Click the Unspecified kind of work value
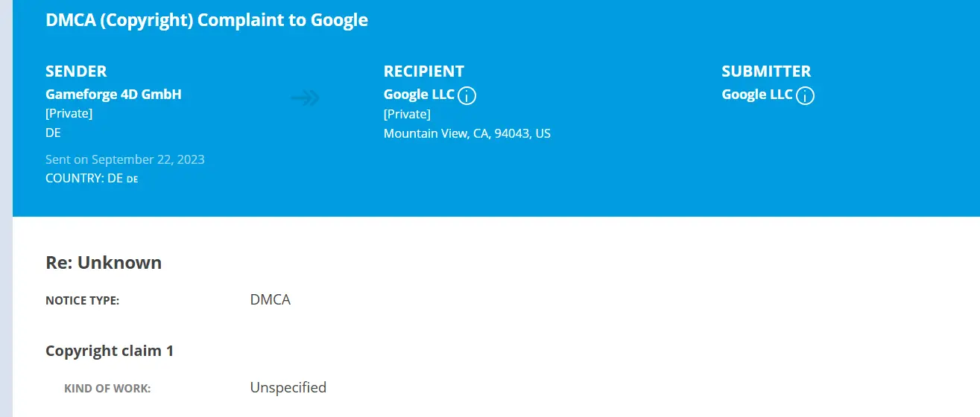 [288, 388]
